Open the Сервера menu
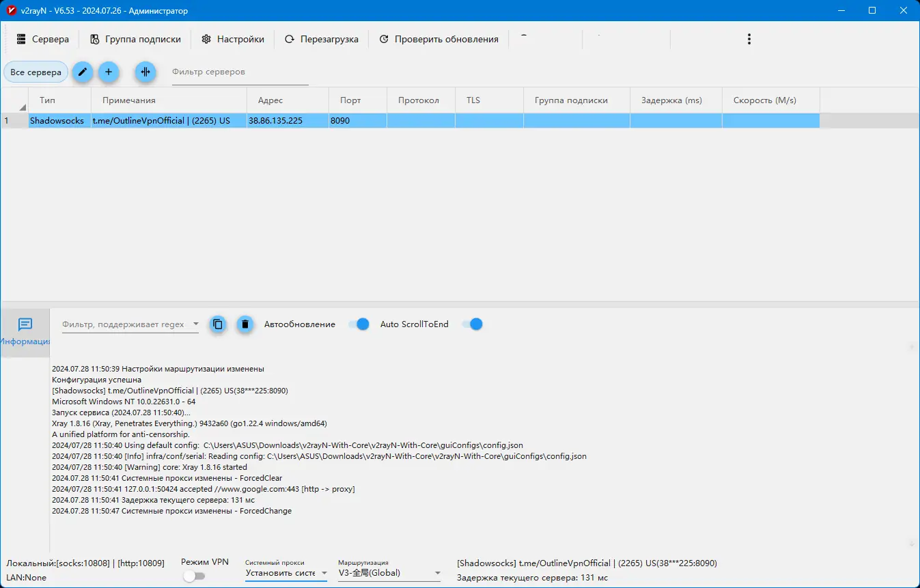Viewport: 920px width, 588px height. click(43, 40)
